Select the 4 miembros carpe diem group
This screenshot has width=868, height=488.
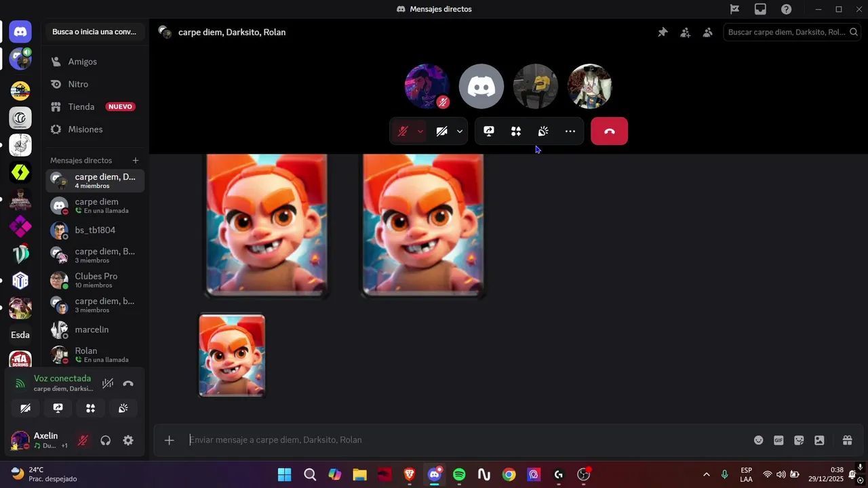click(95, 181)
